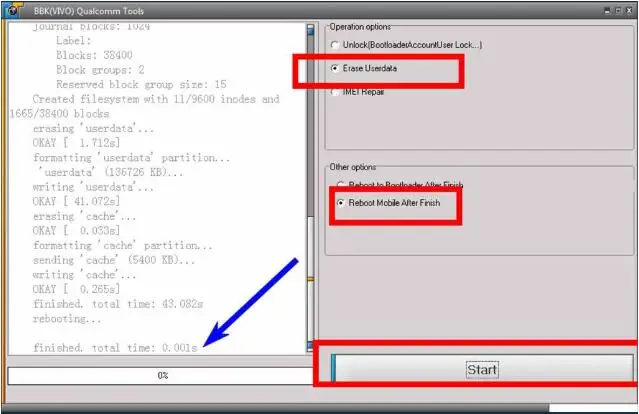This screenshot has width=639, height=414.
Task: Click log line "Blocks: 38400"
Action: tap(94, 55)
